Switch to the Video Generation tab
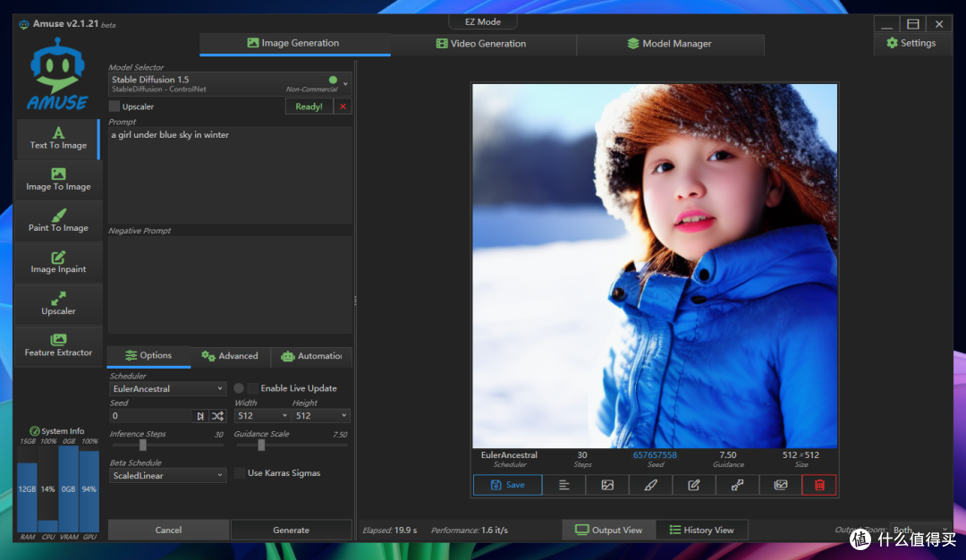This screenshot has height=560, width=966. 481,44
